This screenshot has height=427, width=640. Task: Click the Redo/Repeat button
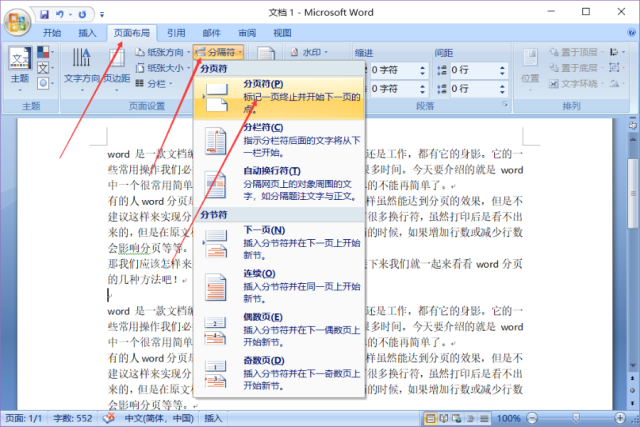coord(82,14)
